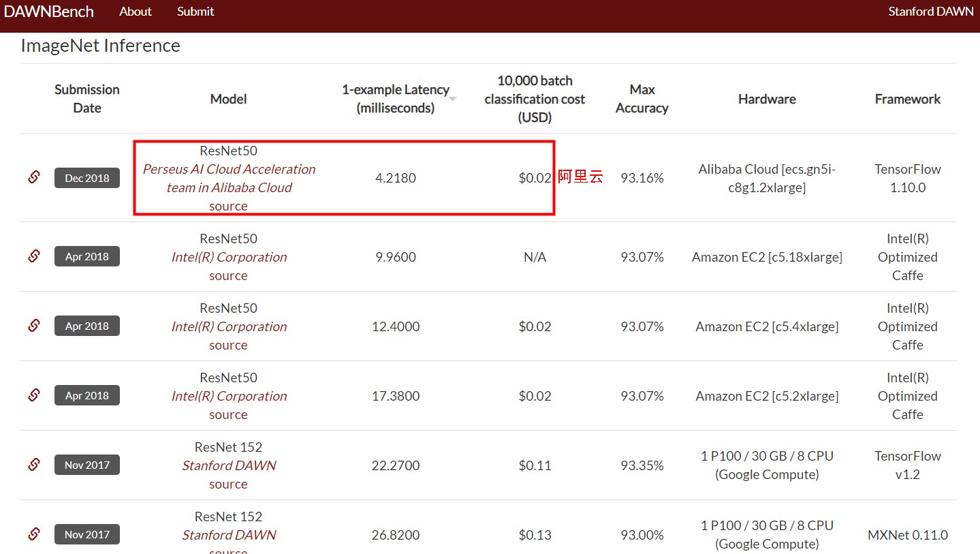
Task: Click the $0.13 cost cell
Action: [535, 535]
